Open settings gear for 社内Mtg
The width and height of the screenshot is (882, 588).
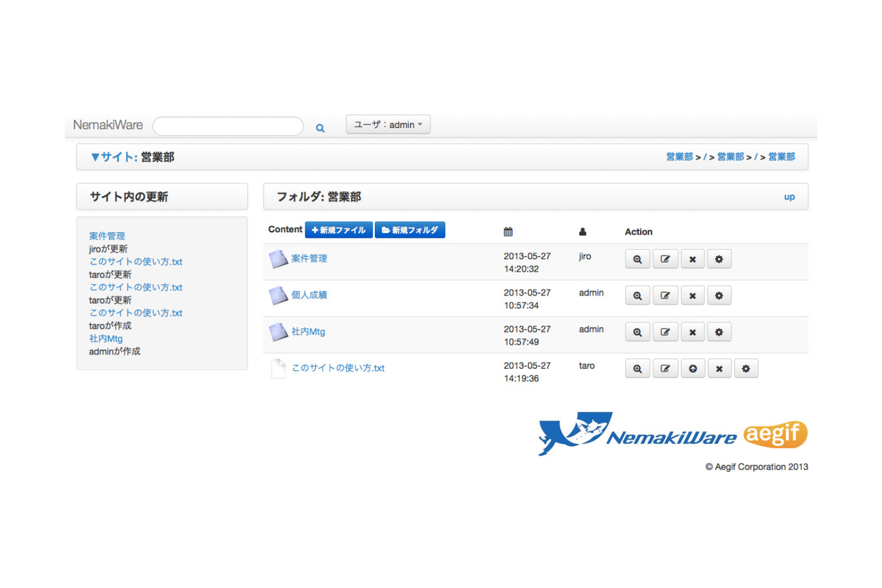pos(719,332)
